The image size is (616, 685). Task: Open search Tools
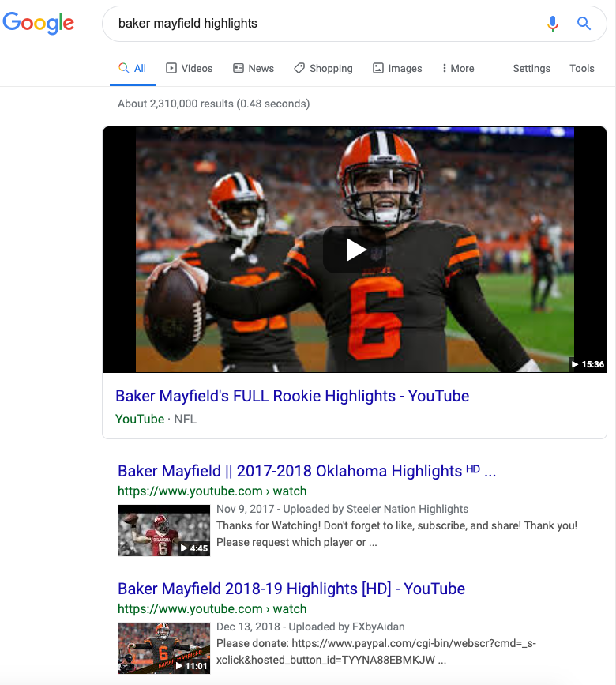coord(581,69)
